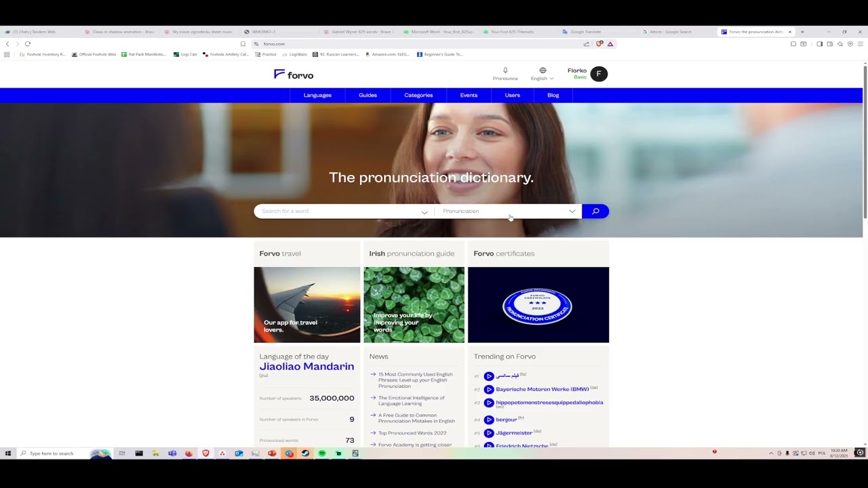The image size is (868, 488).
Task: Open the 'Top Pronounced Words 2022' article
Action: point(412,433)
